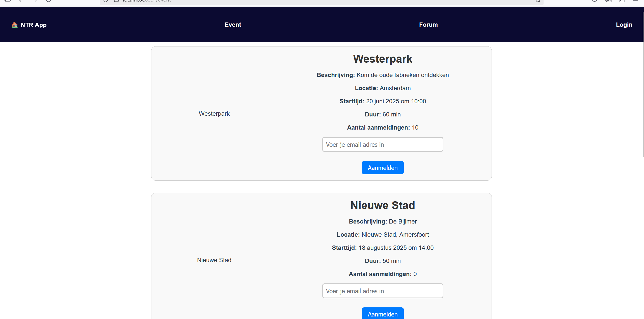Click the Nieuwe Stad image placeholder

click(214, 260)
